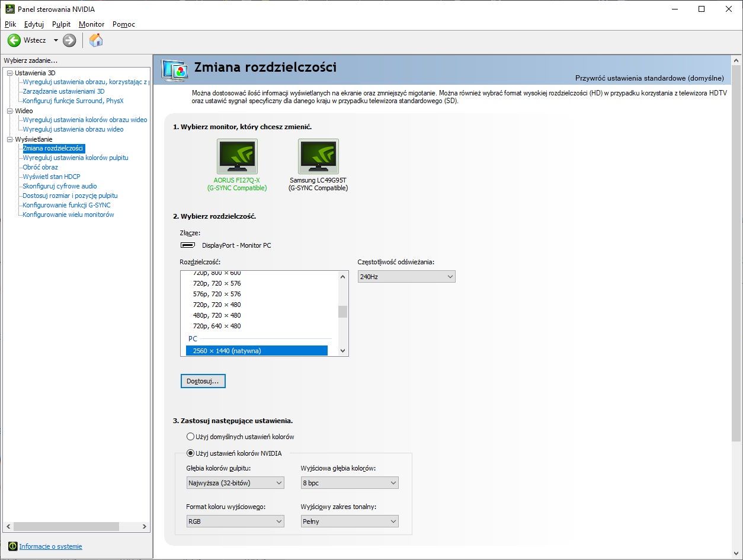
Task: Open Wyświetl stan HDCP
Action: (x=52, y=177)
